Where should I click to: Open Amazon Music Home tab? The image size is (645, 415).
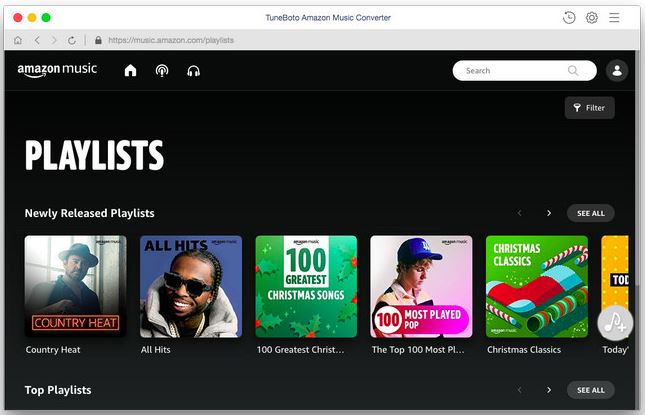(130, 71)
